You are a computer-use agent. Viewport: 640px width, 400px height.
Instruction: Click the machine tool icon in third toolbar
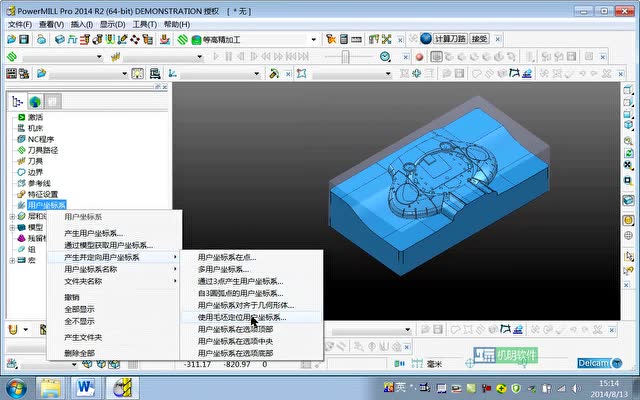tap(155, 73)
